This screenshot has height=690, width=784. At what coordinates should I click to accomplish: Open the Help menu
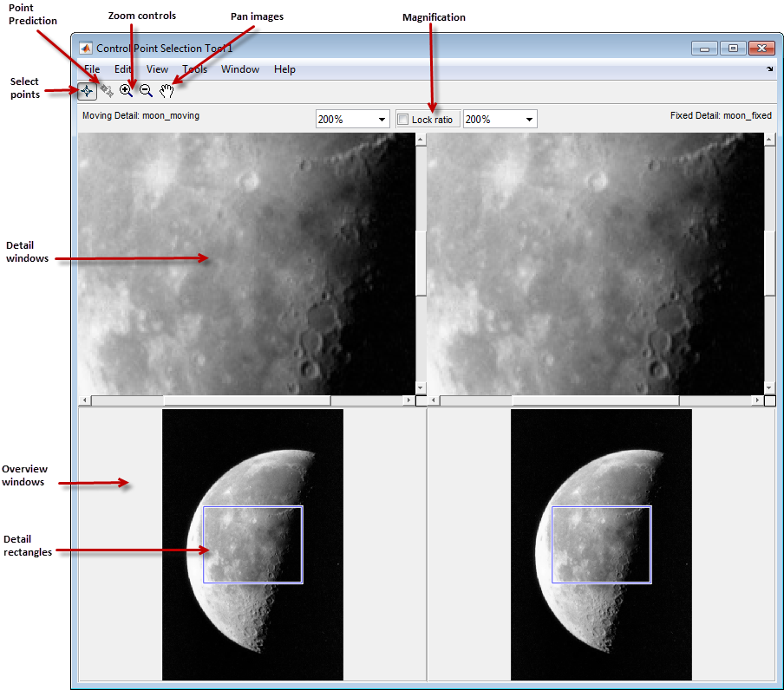[x=284, y=69]
